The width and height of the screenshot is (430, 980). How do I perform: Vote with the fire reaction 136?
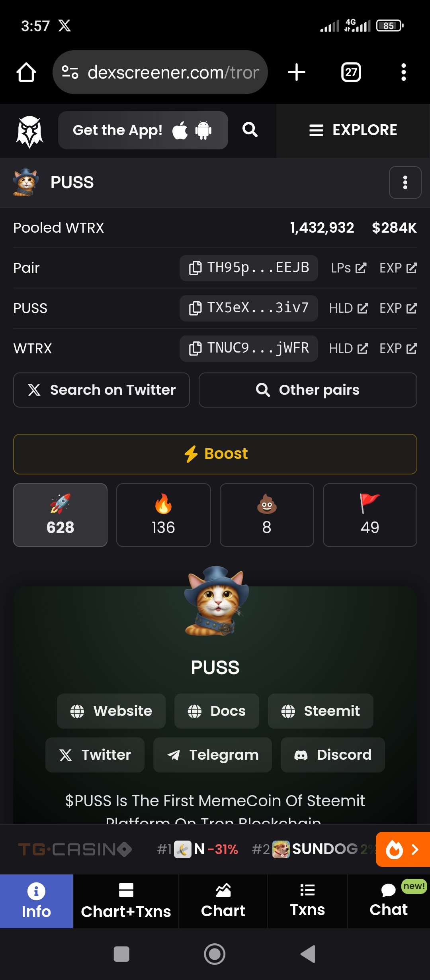pyautogui.click(x=163, y=515)
